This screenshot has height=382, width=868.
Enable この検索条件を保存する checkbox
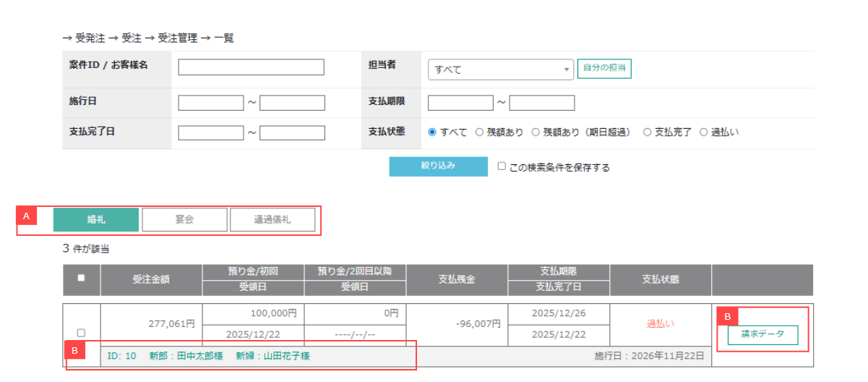click(502, 166)
